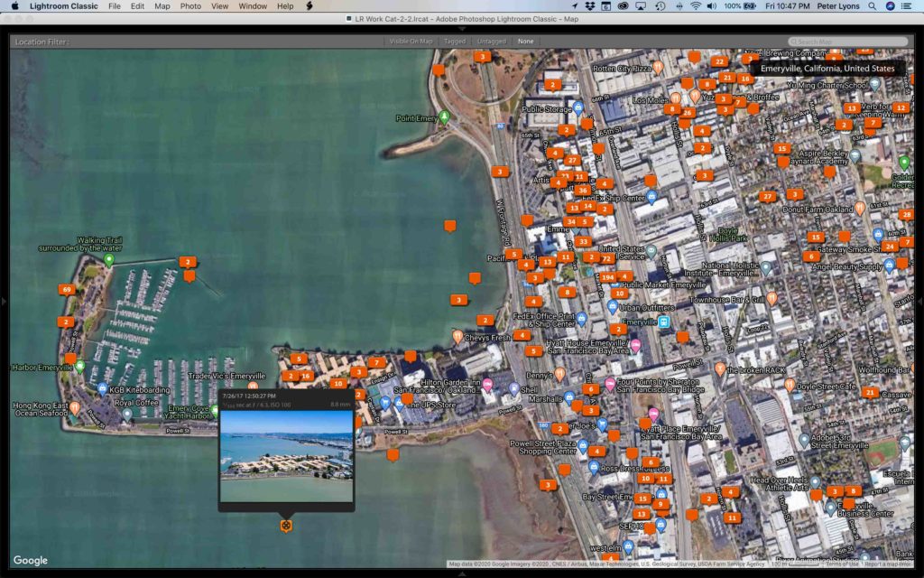
Task: Click the photo pin numbered 24
Action: coord(890,247)
